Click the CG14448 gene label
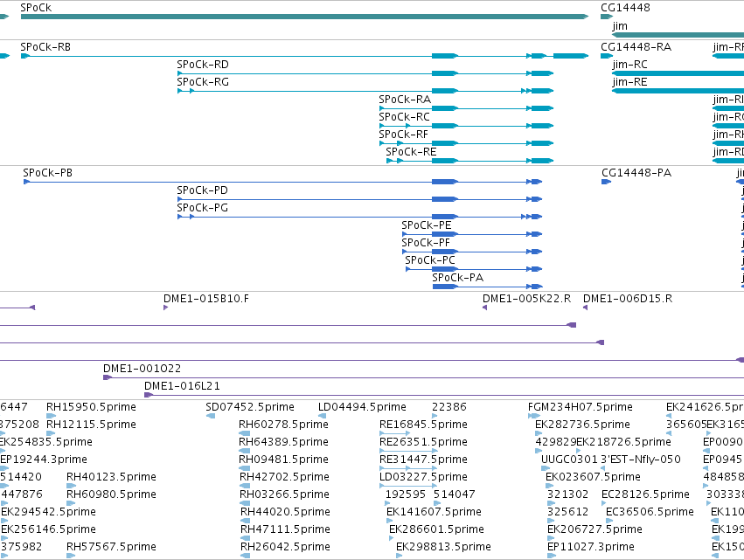This screenshot has height=560, width=744. [x=625, y=8]
